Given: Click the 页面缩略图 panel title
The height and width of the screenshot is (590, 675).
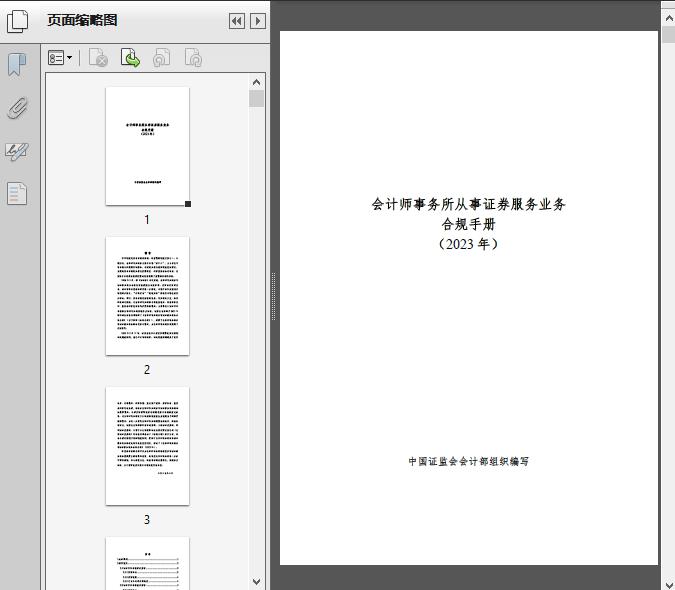Looking at the screenshot, I should pyautogui.click(x=82, y=20).
